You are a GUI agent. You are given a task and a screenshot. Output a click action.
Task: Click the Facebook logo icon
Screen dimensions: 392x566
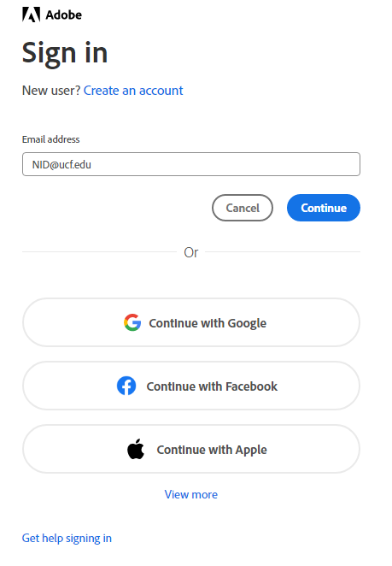click(x=126, y=386)
